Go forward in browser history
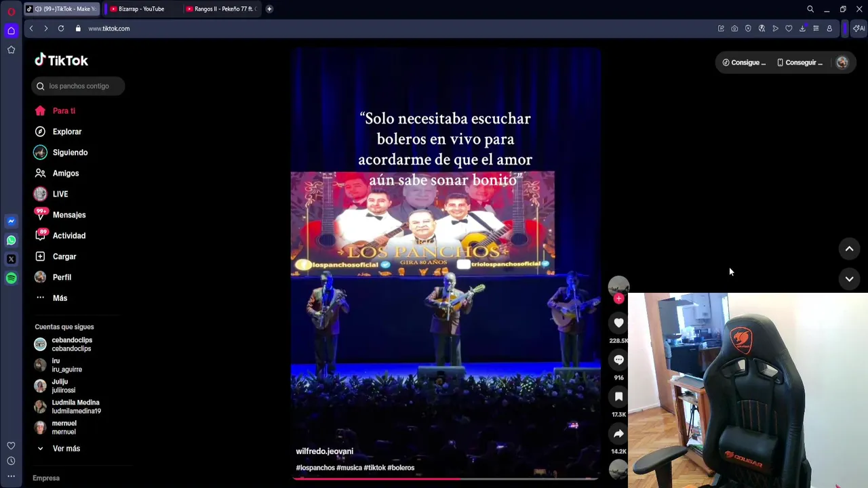The height and width of the screenshot is (488, 868). [x=45, y=28]
